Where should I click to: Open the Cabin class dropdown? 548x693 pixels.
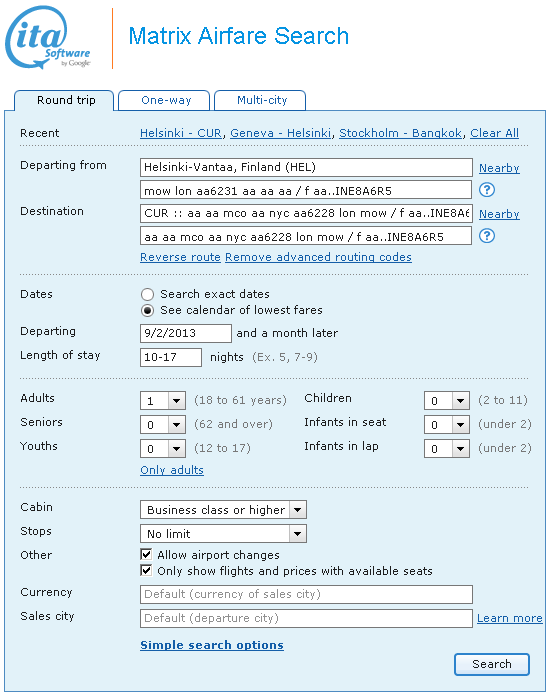[x=223, y=510]
